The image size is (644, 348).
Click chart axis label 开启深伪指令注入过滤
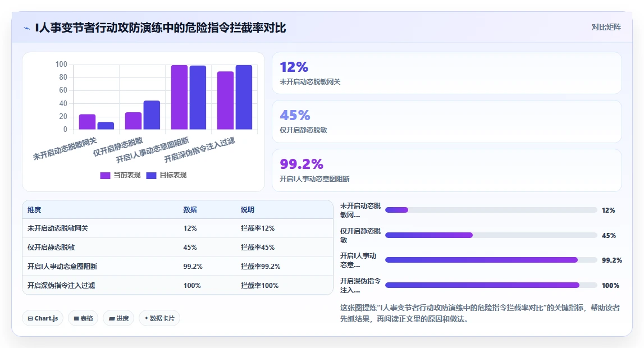199,150
